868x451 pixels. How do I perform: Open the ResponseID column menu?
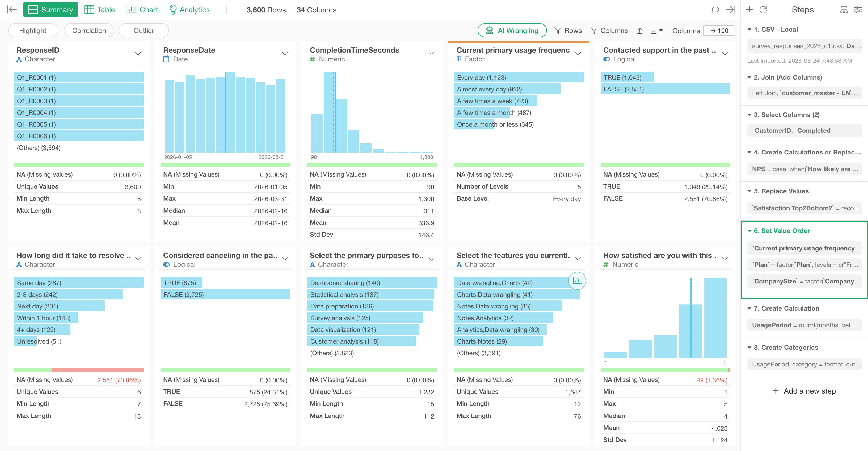tap(138, 54)
